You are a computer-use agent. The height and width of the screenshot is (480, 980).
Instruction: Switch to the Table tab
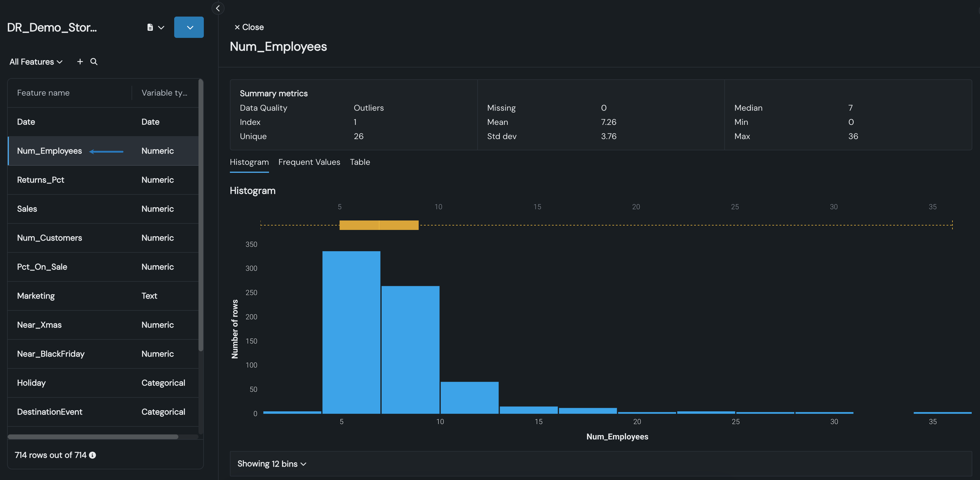pos(360,162)
